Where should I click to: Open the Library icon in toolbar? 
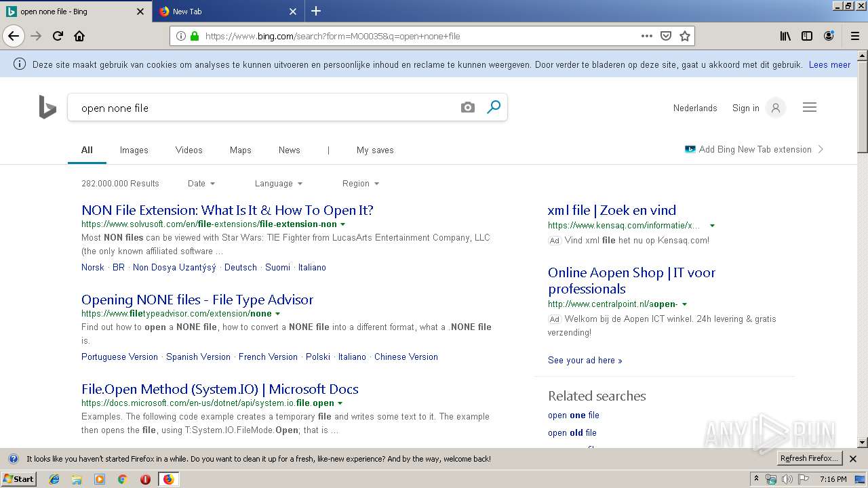point(785,36)
